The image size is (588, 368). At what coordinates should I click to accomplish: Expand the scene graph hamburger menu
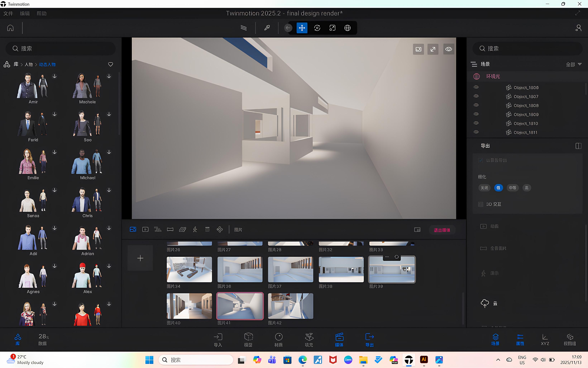tap(474, 64)
